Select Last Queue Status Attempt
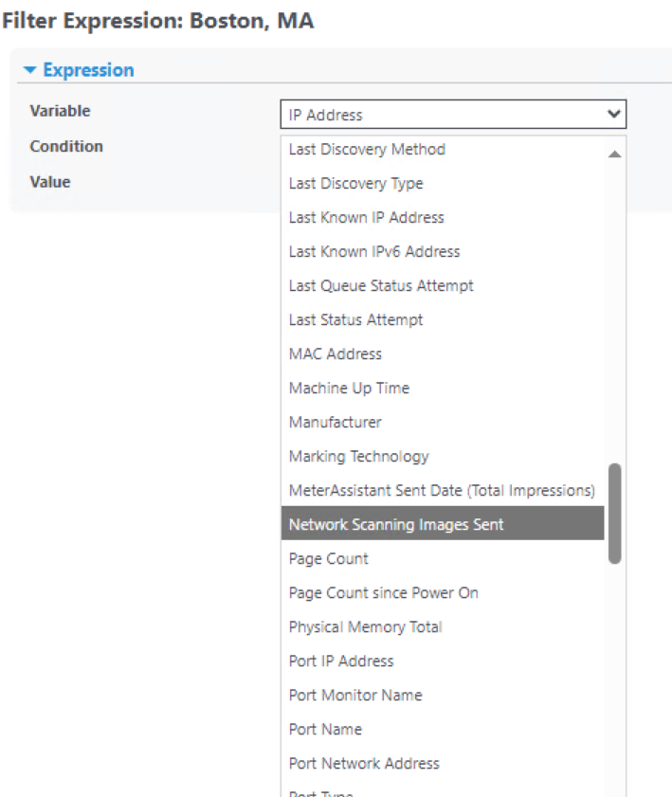Image resolution: width=672 pixels, height=797 pixels. [381, 286]
